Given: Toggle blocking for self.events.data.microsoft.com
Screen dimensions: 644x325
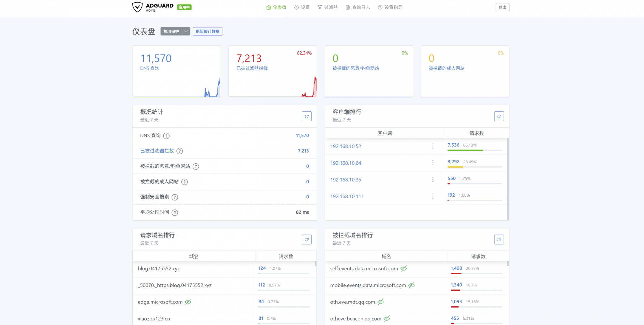Looking at the screenshot, I should click(x=404, y=269).
